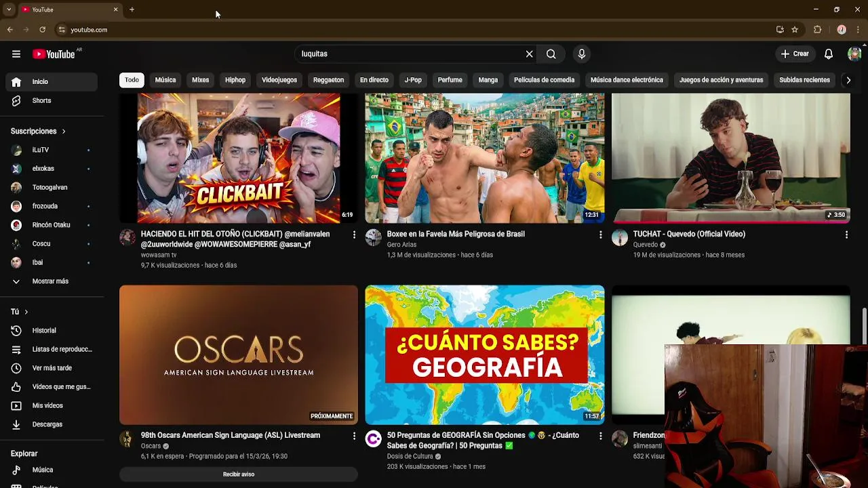This screenshot has width=868, height=488.
Task: Go to Inicio in sidebar
Action: click(x=52, y=82)
